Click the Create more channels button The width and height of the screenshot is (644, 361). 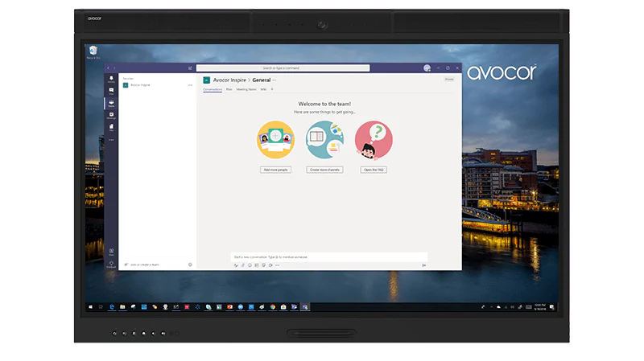point(324,170)
